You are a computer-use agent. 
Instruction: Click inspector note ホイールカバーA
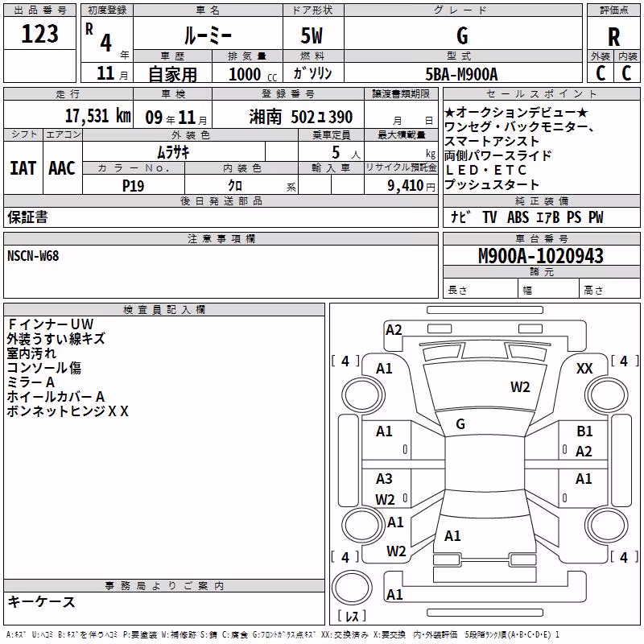pyautogui.click(x=56, y=396)
